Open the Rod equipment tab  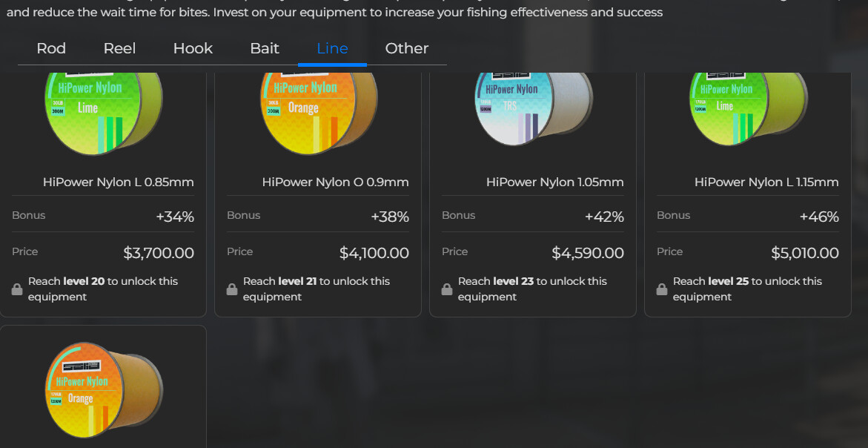point(51,49)
